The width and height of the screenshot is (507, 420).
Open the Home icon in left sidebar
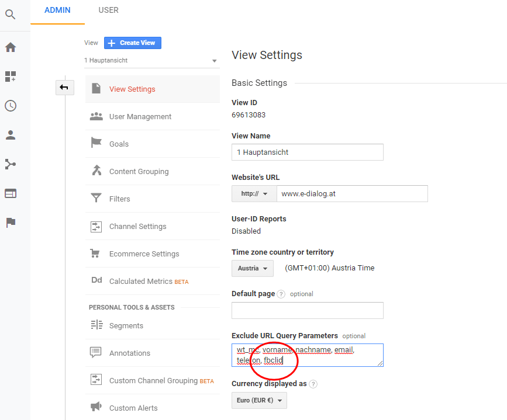(x=11, y=47)
